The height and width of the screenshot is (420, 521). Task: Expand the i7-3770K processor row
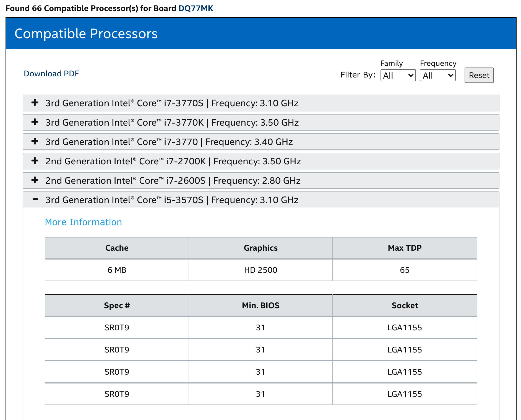coord(261,122)
